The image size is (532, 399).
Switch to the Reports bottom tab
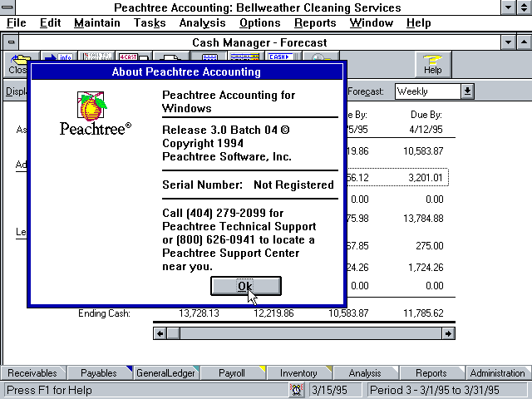pos(431,373)
